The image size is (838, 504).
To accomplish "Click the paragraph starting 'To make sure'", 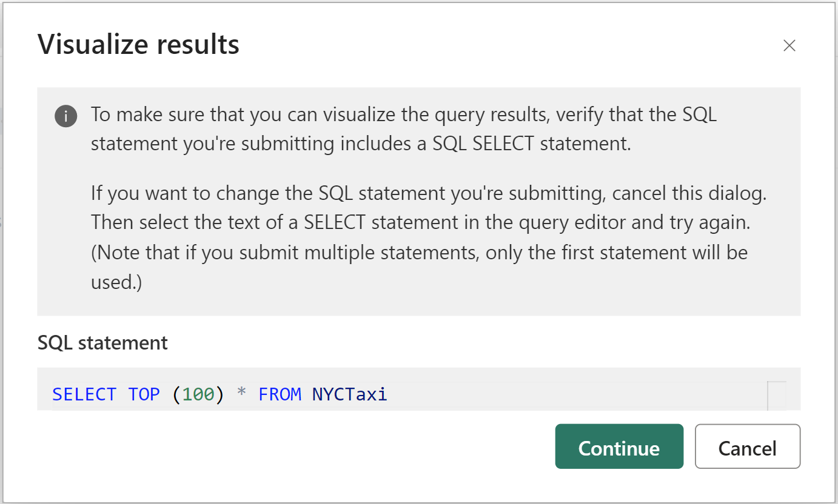I will point(404,130).
